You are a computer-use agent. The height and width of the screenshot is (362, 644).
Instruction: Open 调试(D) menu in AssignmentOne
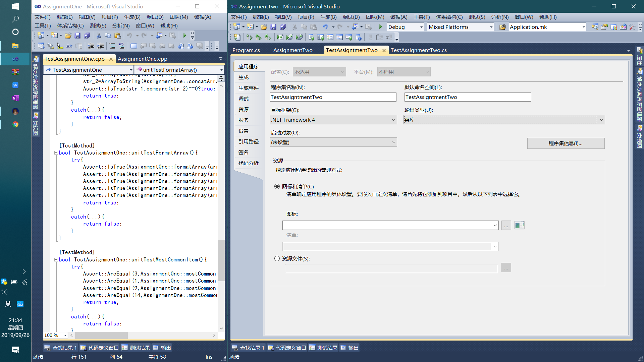coord(155,17)
